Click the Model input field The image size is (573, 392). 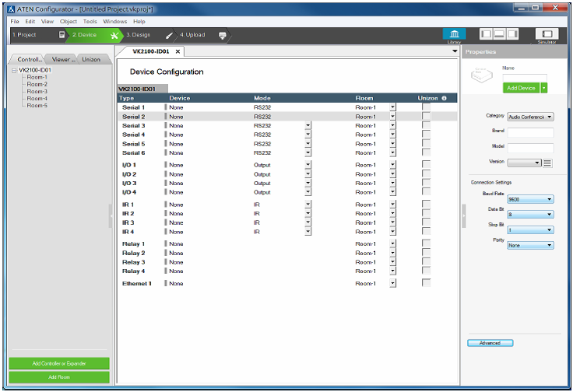click(x=531, y=148)
